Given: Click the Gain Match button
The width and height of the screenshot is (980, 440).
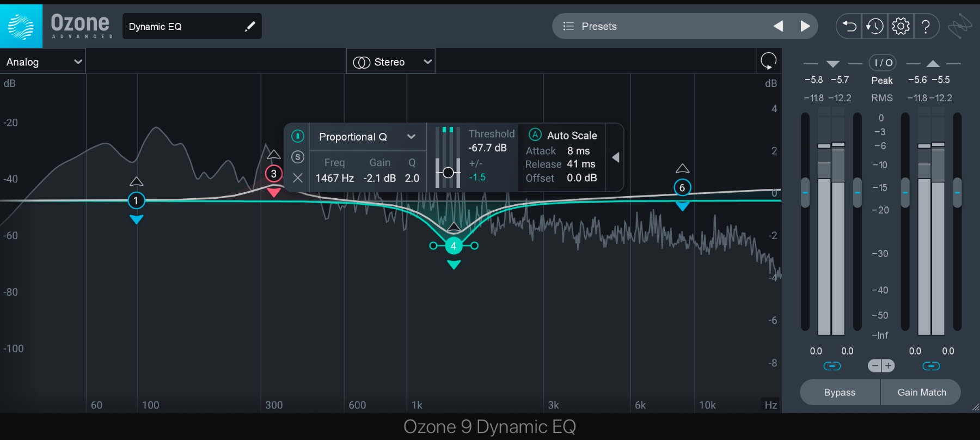Looking at the screenshot, I should click(921, 392).
